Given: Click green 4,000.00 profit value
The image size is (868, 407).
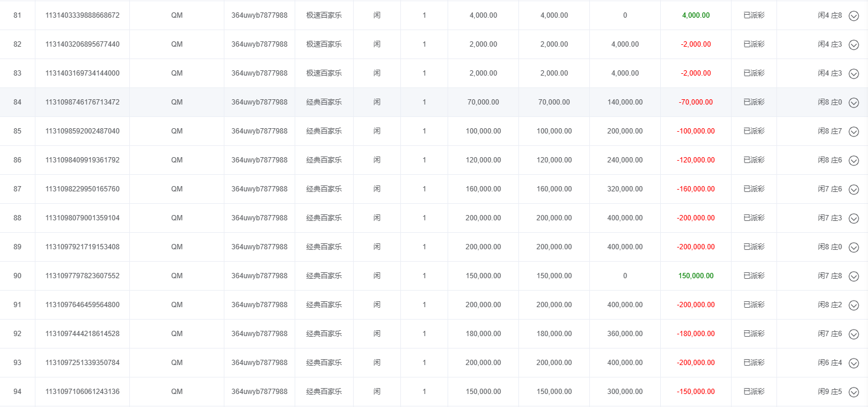Looking at the screenshot, I should pos(696,15).
